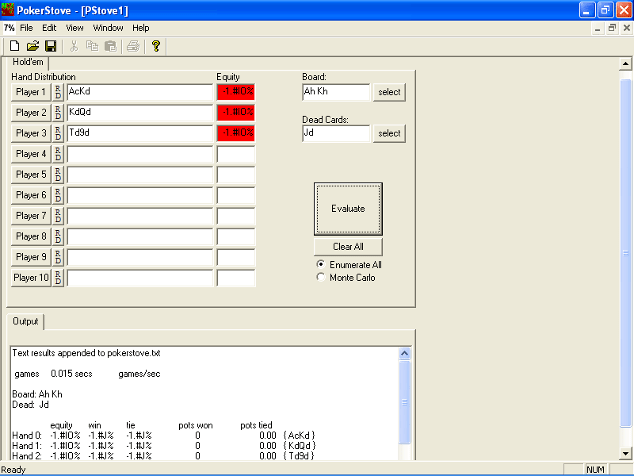634x476 pixels.
Task: Click the Player 8 button
Action: (31, 236)
